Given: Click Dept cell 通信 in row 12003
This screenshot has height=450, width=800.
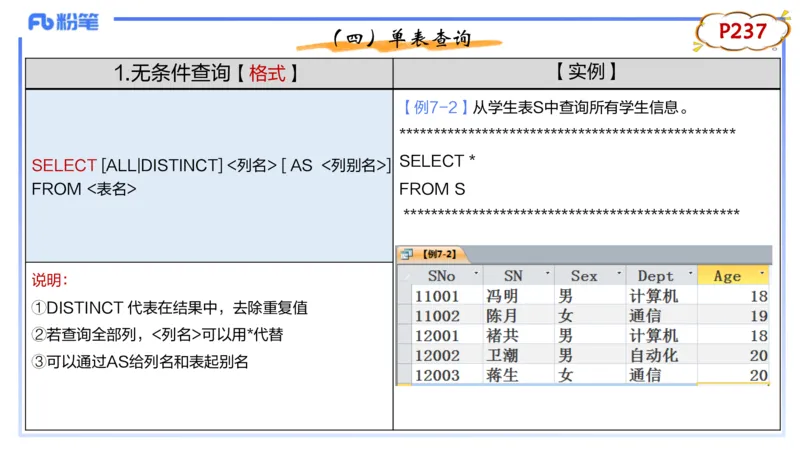Looking at the screenshot, I should (x=662, y=375).
